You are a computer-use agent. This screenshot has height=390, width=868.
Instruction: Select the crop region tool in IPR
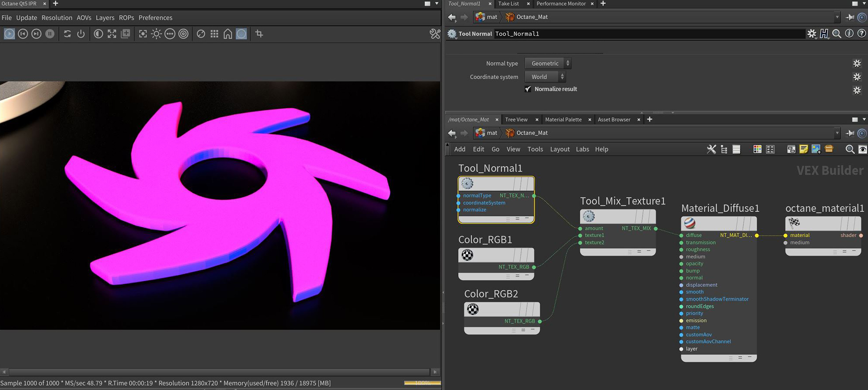[259, 34]
